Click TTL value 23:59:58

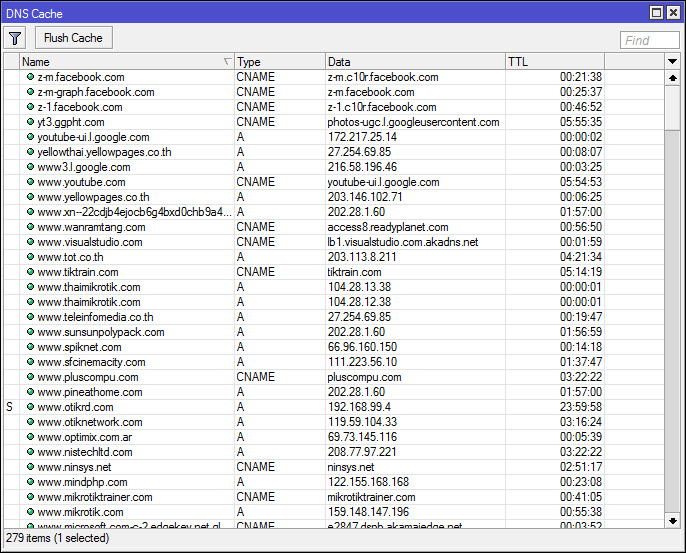point(581,407)
